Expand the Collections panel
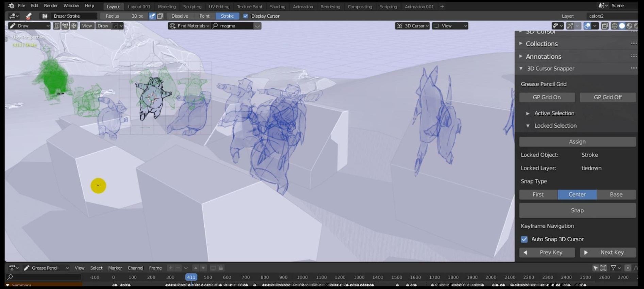 542,44
